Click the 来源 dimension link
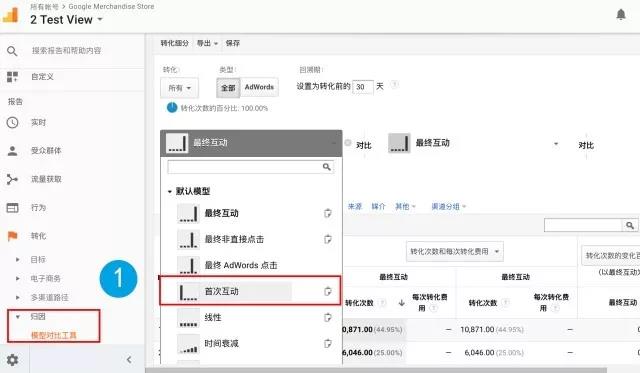The width and height of the screenshot is (640, 373). click(355, 206)
